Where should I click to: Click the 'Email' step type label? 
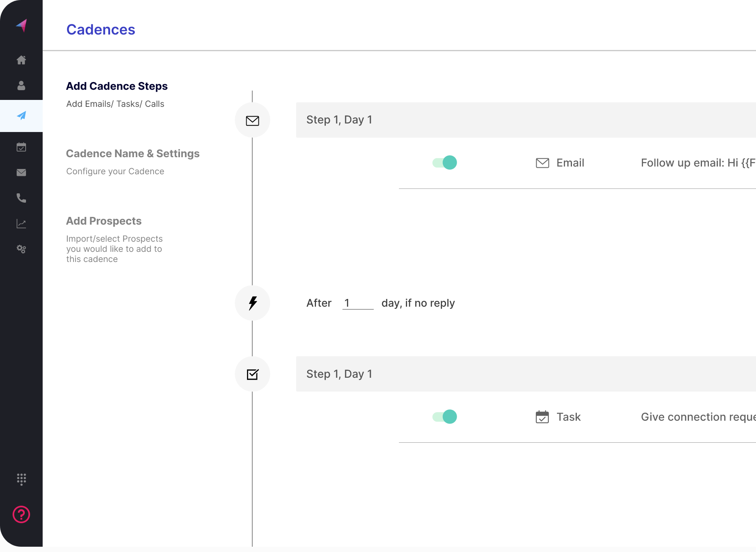(570, 163)
